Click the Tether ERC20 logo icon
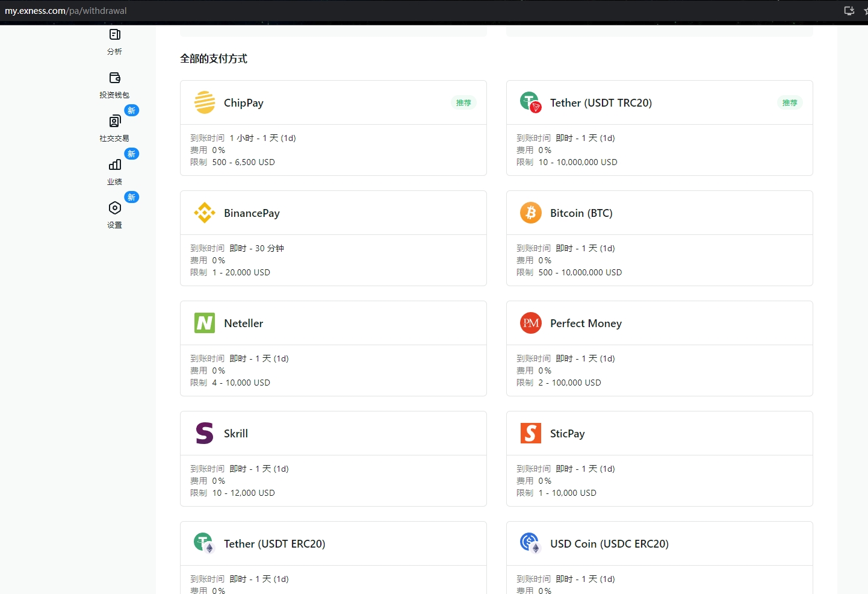Screen dimensions: 868x594 point(205,543)
